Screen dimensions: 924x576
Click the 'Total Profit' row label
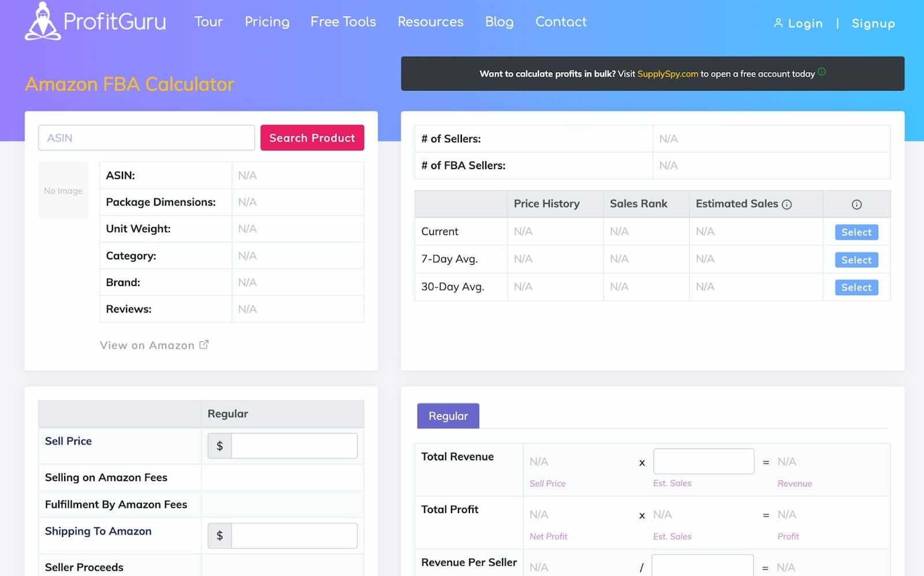(450, 510)
